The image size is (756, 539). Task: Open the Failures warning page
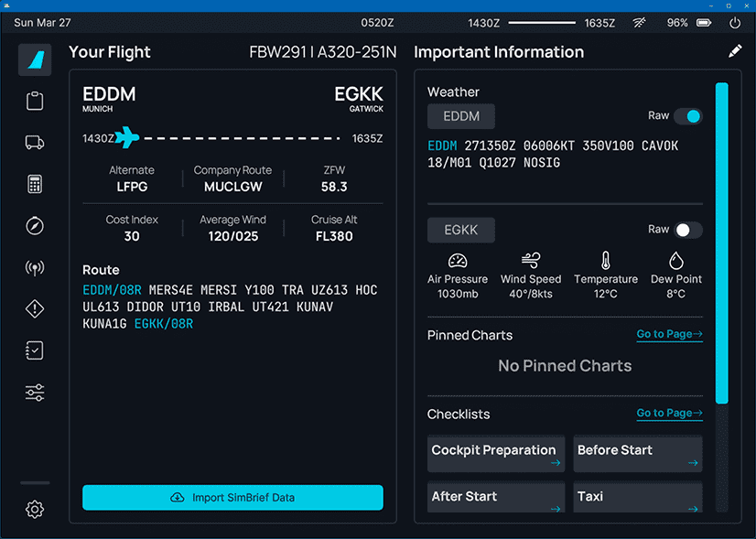coord(35,309)
